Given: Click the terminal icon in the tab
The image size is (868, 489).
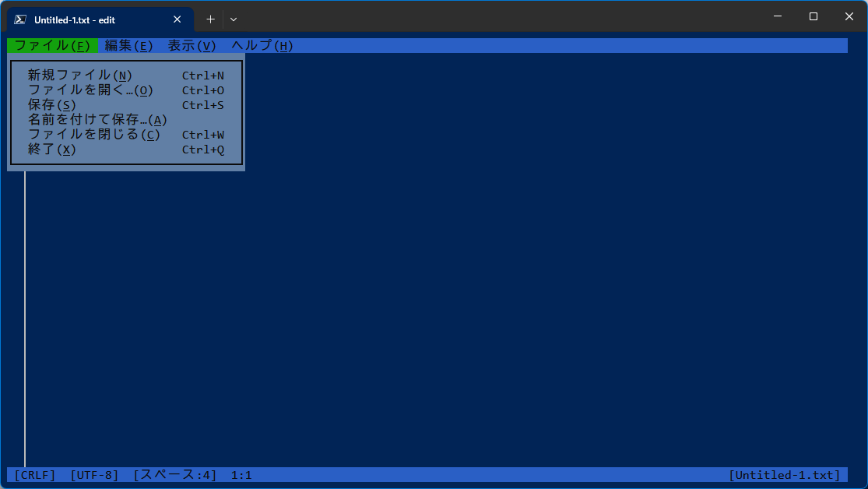Looking at the screenshot, I should click(x=20, y=19).
